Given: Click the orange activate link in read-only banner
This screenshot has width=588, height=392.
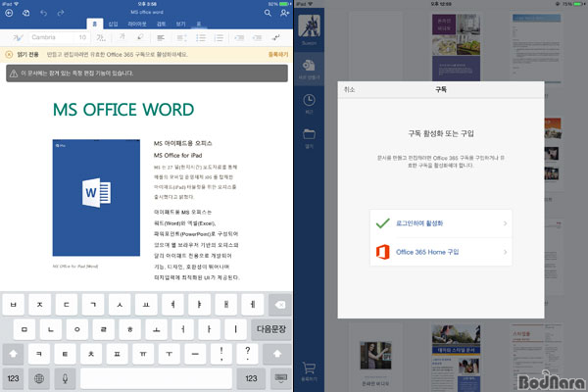Looking at the screenshot, I should [278, 55].
